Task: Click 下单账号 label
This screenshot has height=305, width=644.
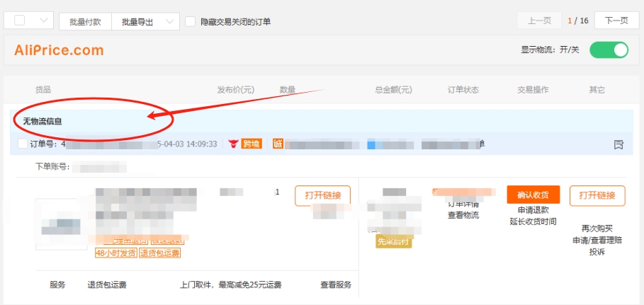Action: (x=51, y=167)
